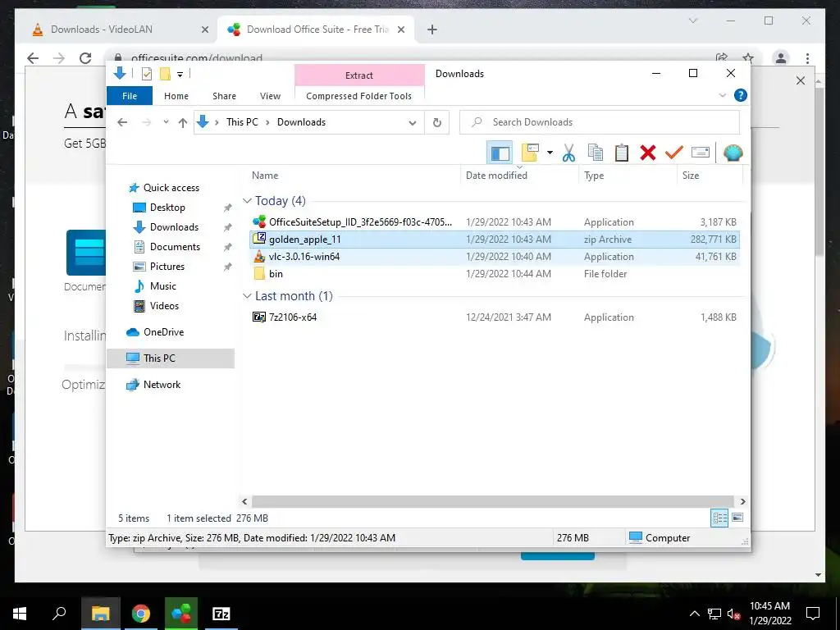Screen dimensions: 840x630
Task: Collapse the Last month (1) group
Action: tap(247, 296)
